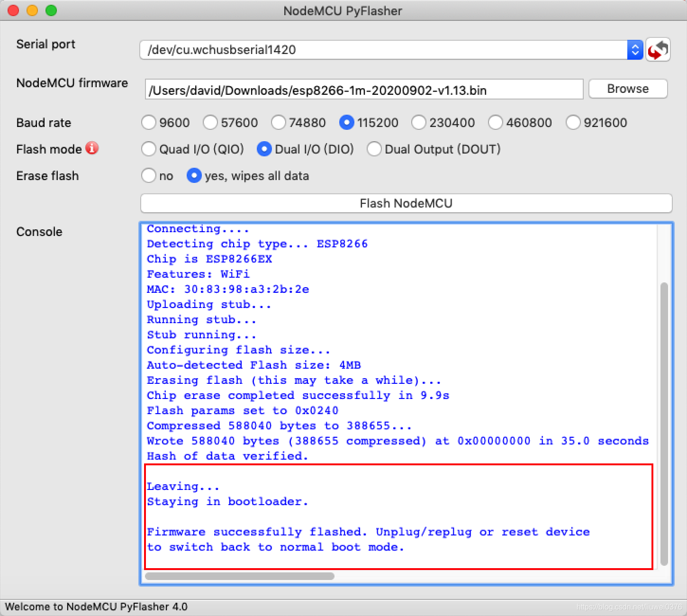
Task: Reload the serial port list
Action: (x=658, y=49)
